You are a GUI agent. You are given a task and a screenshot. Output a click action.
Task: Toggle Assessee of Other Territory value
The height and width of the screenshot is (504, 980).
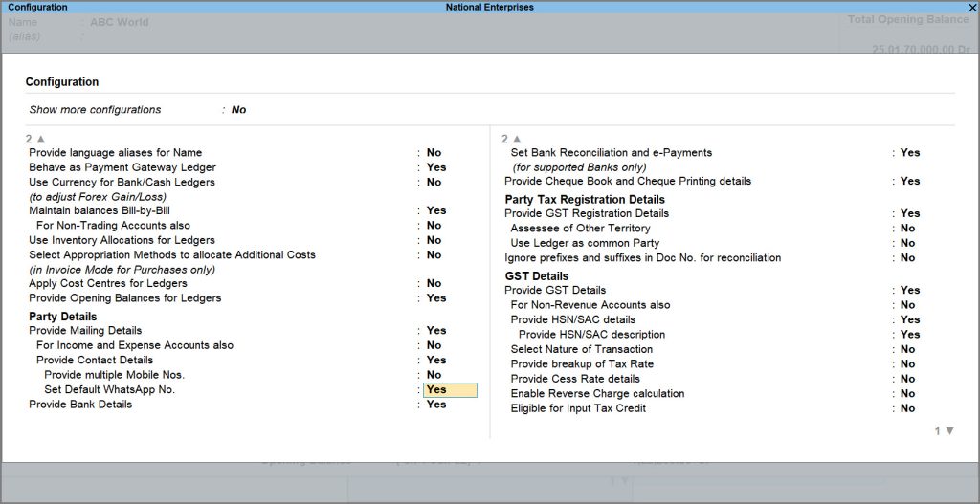[x=907, y=229]
